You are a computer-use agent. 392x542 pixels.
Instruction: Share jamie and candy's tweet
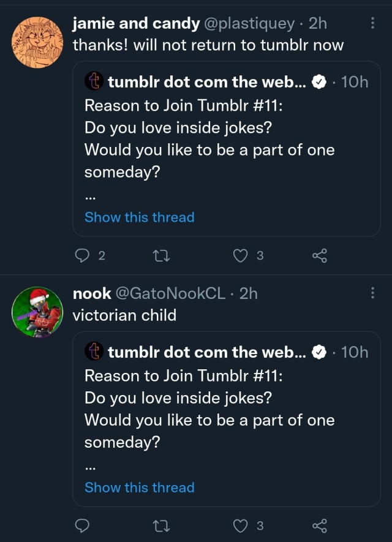click(320, 255)
